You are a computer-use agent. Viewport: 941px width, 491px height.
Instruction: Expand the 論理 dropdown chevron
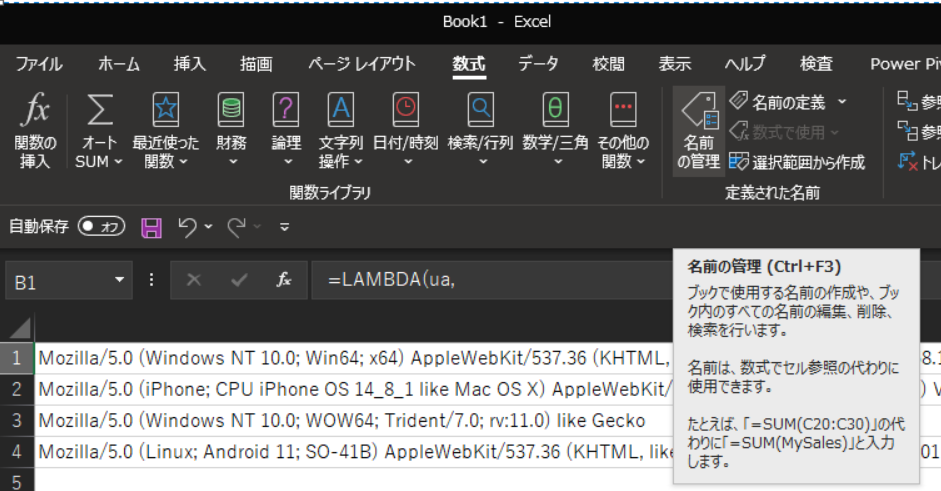[x=288, y=161]
